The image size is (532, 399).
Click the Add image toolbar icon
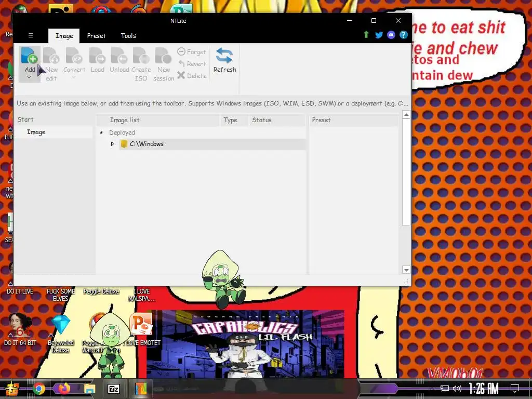tap(29, 55)
